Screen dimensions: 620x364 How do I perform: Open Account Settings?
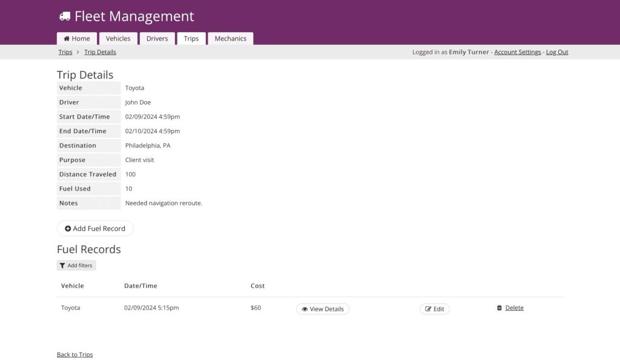tap(517, 52)
